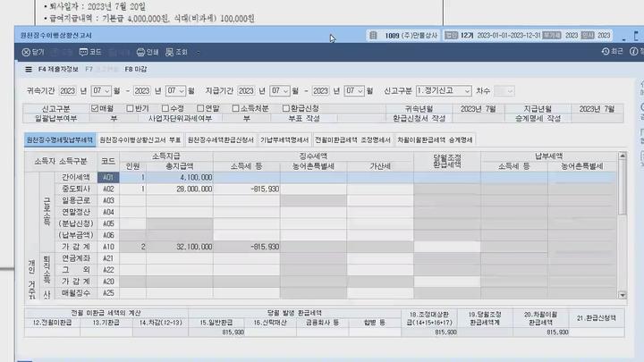Screen dimensions: 644x362
Task: Click 815,930 under 18.조정대상환급
Action: (x=429, y=333)
